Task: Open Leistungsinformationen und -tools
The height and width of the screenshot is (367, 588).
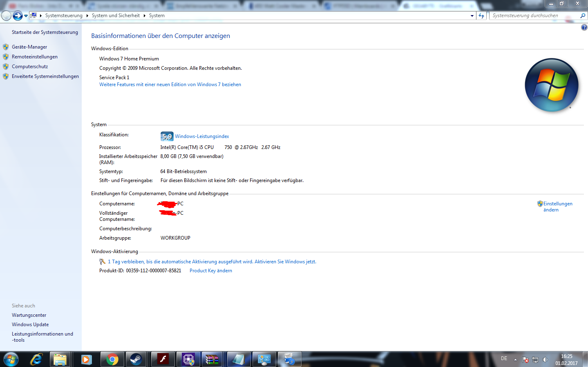Action: [x=42, y=337]
